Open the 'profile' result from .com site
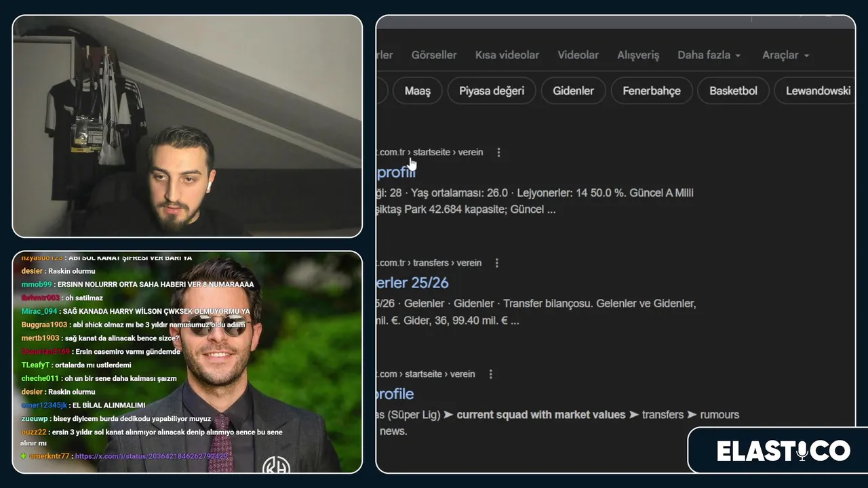This screenshot has height=488, width=868. coord(395,394)
